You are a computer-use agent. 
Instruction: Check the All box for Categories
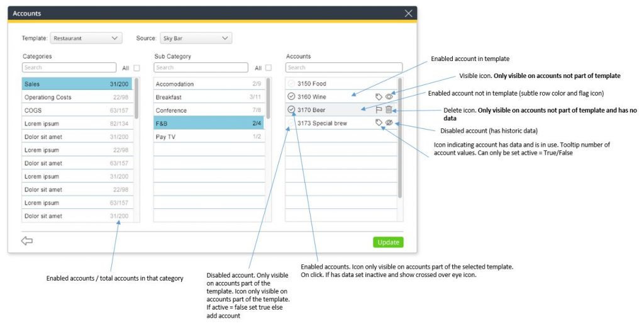tap(136, 68)
